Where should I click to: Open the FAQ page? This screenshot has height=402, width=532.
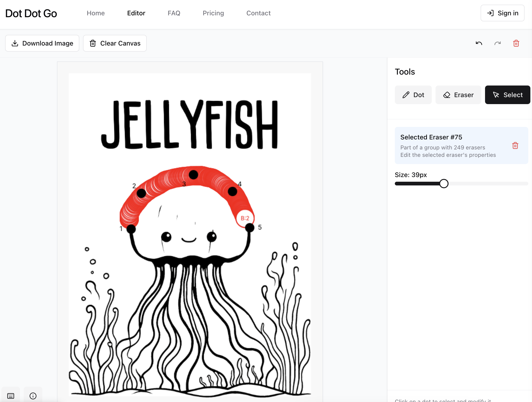(x=174, y=13)
